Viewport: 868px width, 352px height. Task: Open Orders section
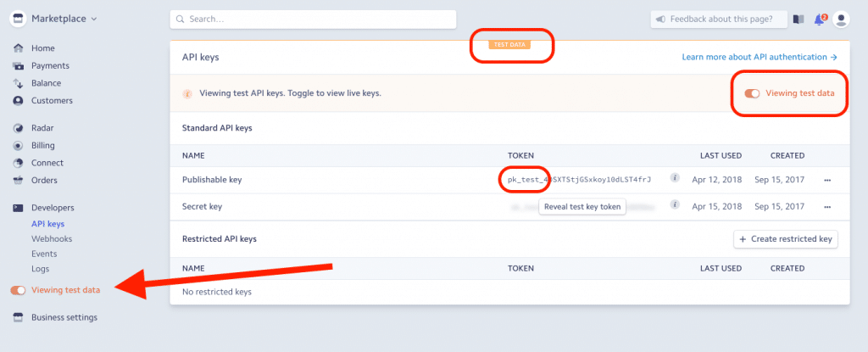pos(44,180)
